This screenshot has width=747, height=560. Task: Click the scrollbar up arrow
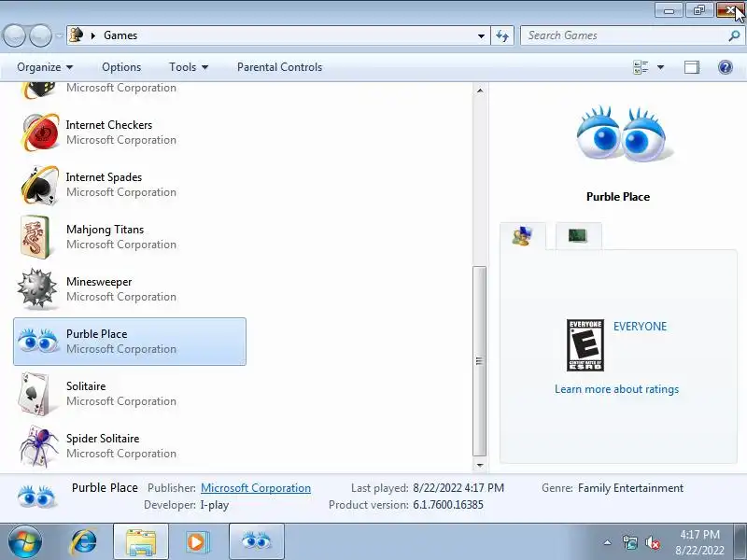tap(480, 90)
